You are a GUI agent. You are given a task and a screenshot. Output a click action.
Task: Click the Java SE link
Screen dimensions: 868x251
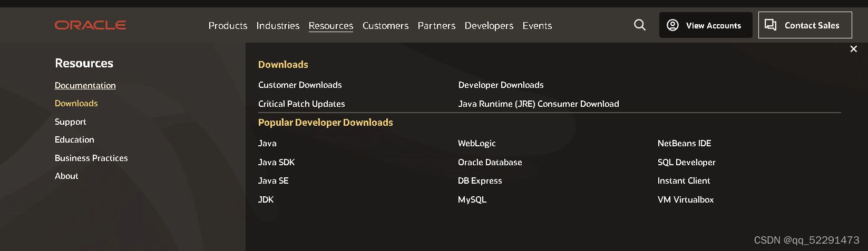274,180
